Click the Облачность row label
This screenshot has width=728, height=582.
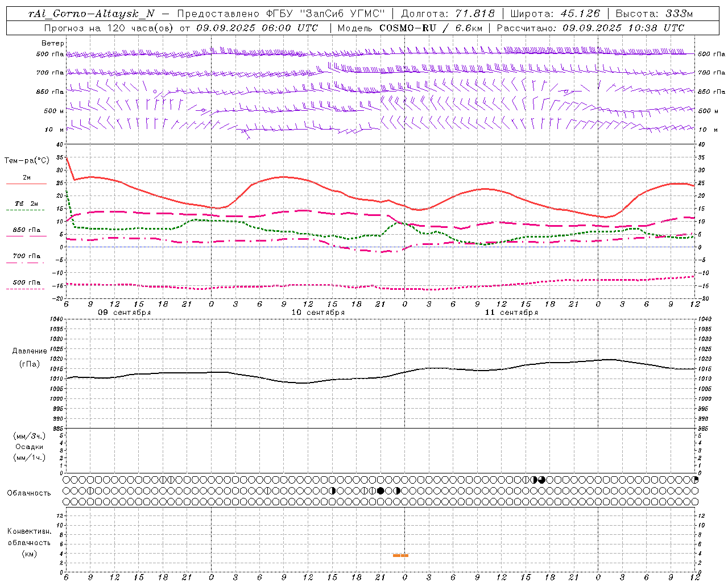pyautogui.click(x=29, y=493)
